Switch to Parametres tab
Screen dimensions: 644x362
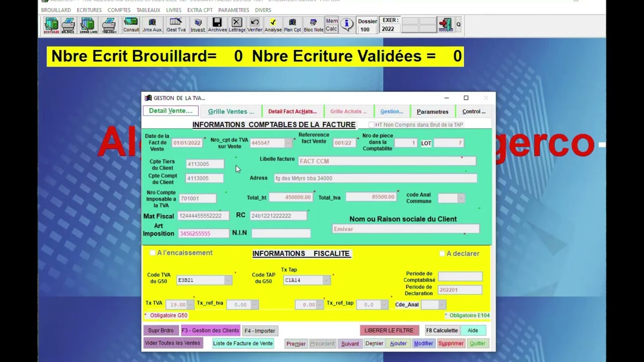pos(432,112)
